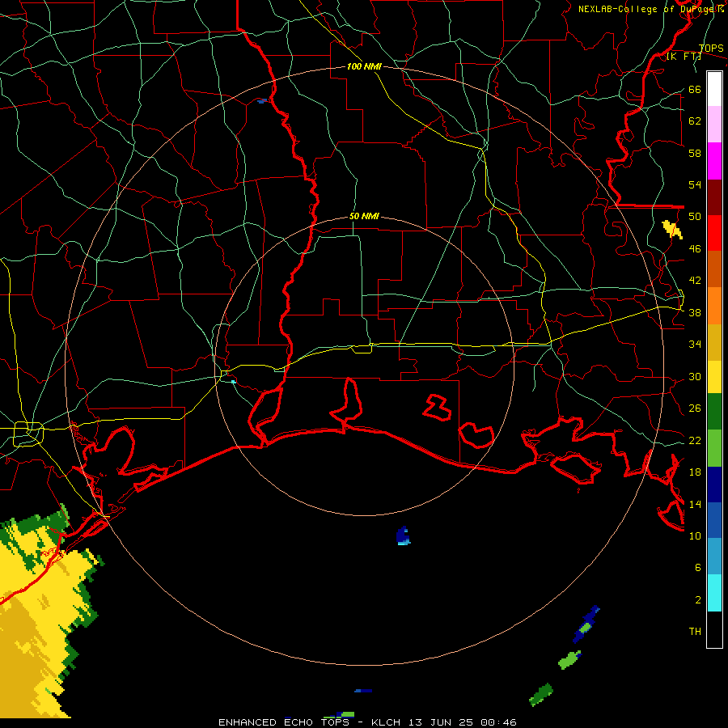
Task: Click the "KLCH" station ID in the caption
Action: pos(386,722)
